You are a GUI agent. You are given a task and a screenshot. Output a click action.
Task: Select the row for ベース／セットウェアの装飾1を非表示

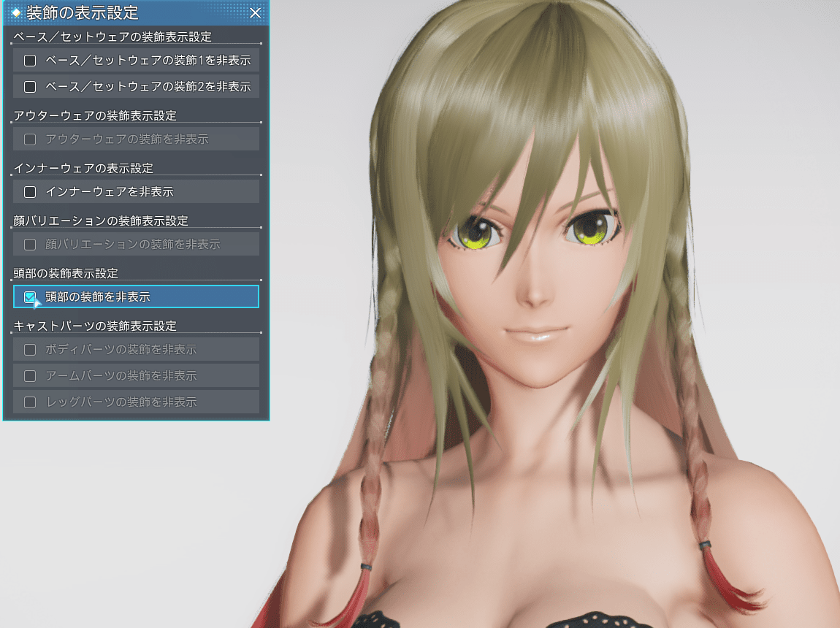[x=136, y=61]
